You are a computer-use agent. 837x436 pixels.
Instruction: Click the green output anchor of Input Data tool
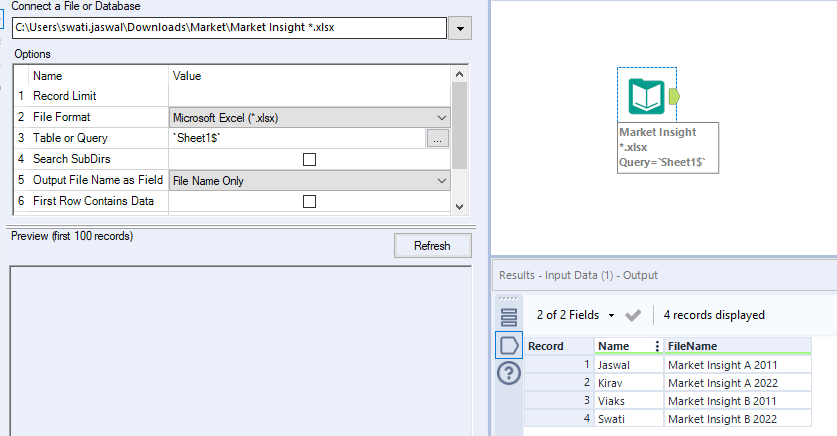pyautogui.click(x=673, y=96)
